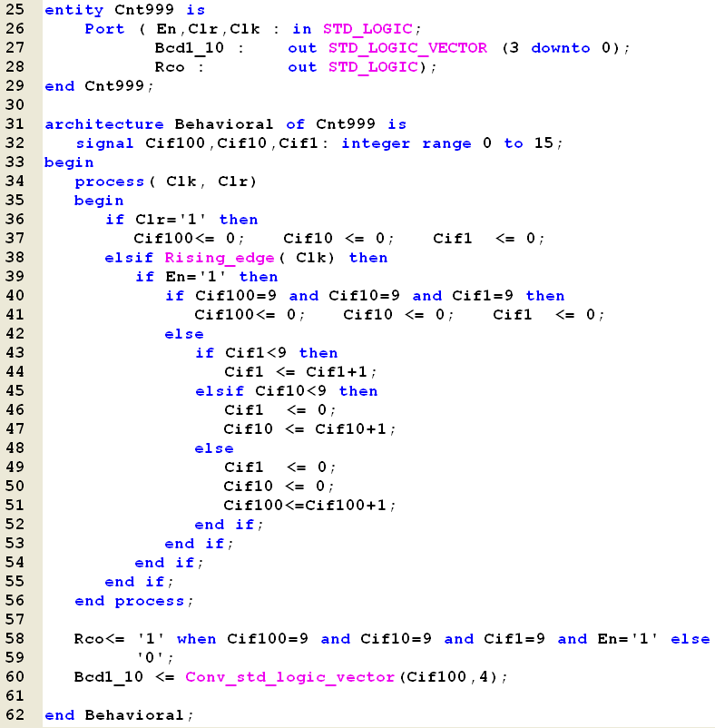Click the condition 'Cif1<9' on line 43

coord(256,353)
